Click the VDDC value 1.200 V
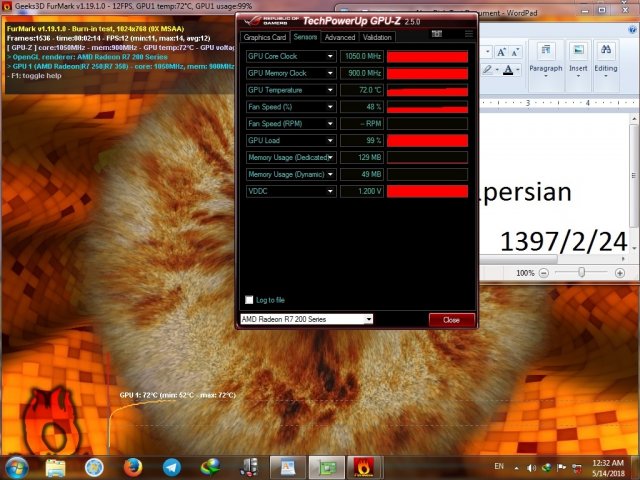The height and width of the screenshot is (480, 640). tap(362, 191)
